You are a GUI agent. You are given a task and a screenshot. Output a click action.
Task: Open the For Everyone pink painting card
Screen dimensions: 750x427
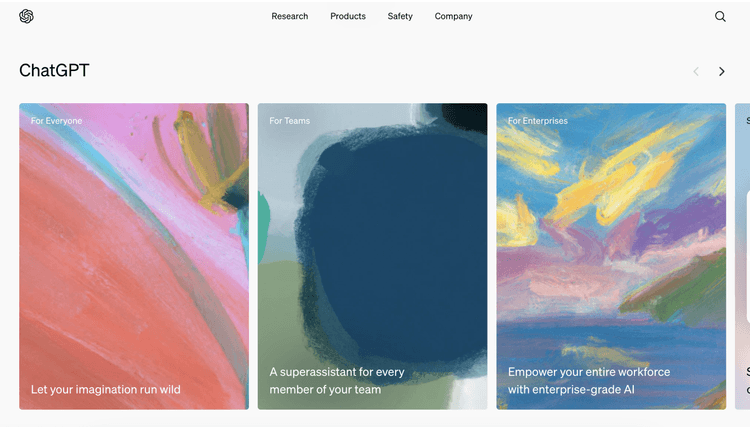click(134, 256)
